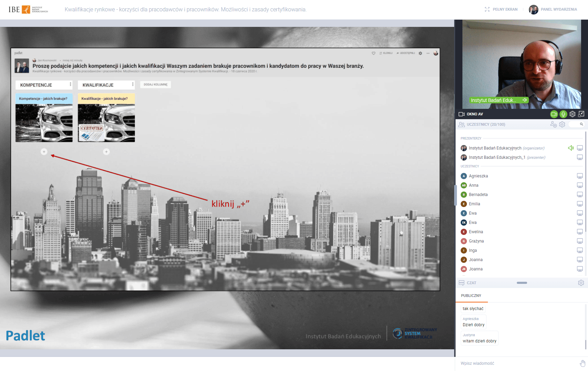Click the participant search field
Viewport: 588px width, 371px height.
click(x=576, y=124)
